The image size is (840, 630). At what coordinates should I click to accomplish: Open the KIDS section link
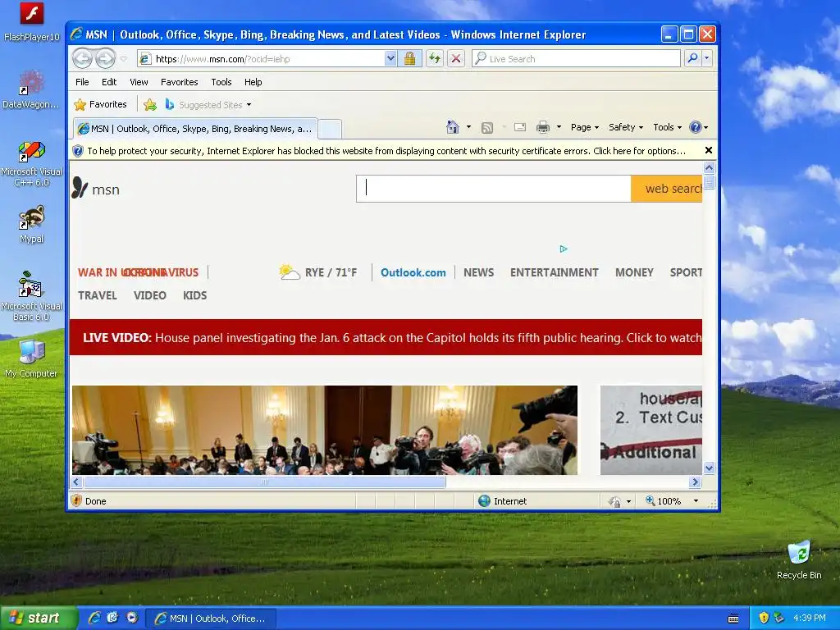pos(194,295)
